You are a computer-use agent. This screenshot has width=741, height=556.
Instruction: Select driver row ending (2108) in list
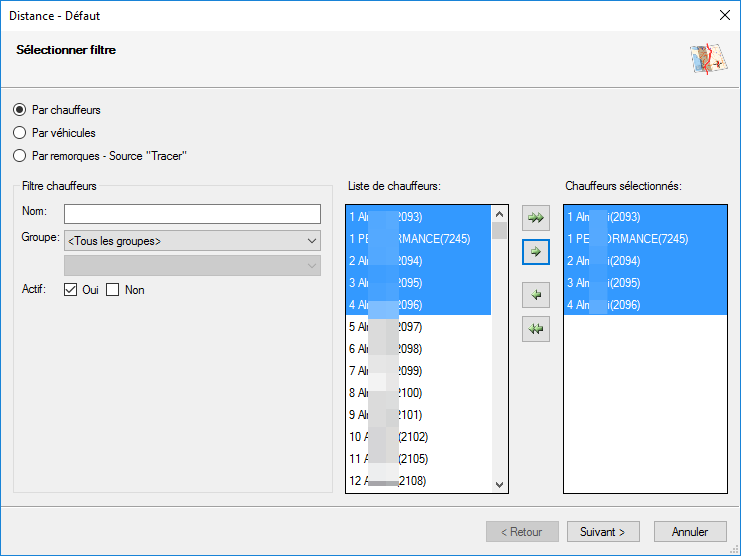coord(419,480)
